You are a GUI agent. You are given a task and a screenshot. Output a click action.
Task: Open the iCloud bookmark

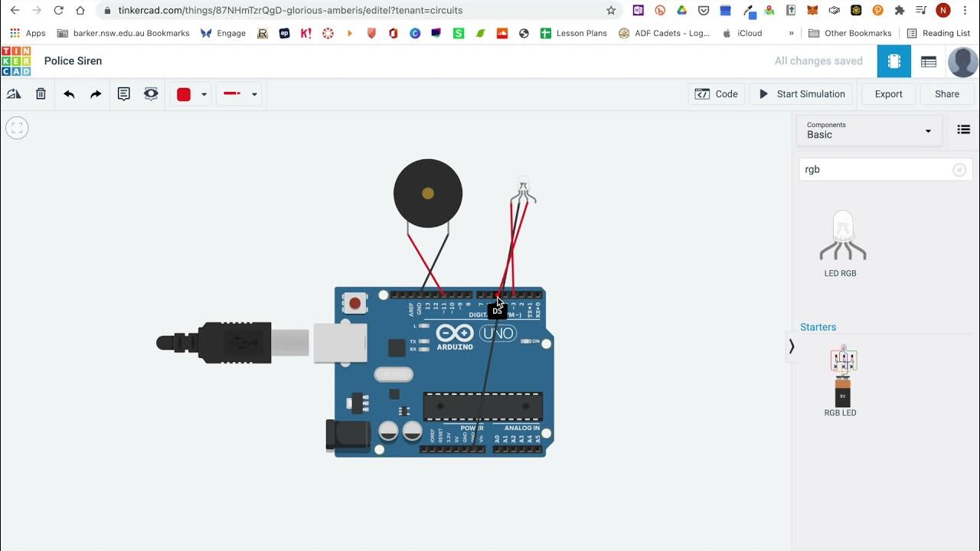coord(742,33)
